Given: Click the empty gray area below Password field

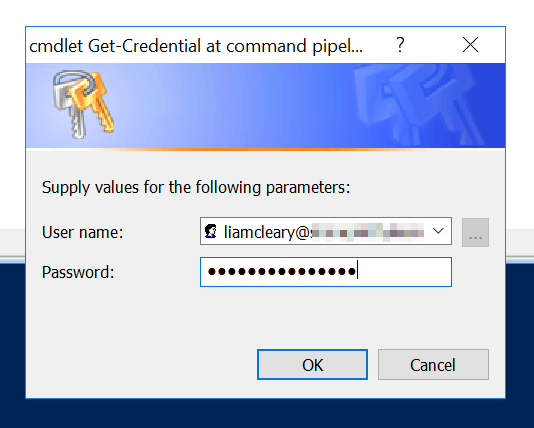Looking at the screenshot, I should (266, 317).
